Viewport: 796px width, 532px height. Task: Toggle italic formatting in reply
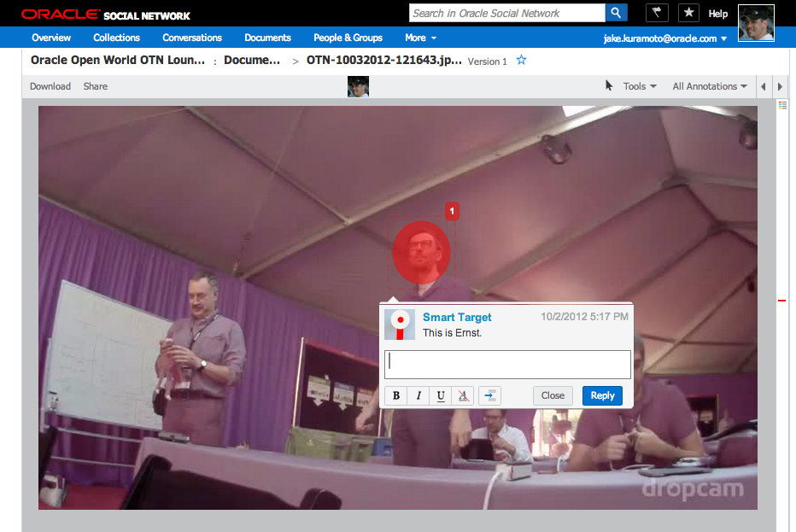click(418, 395)
